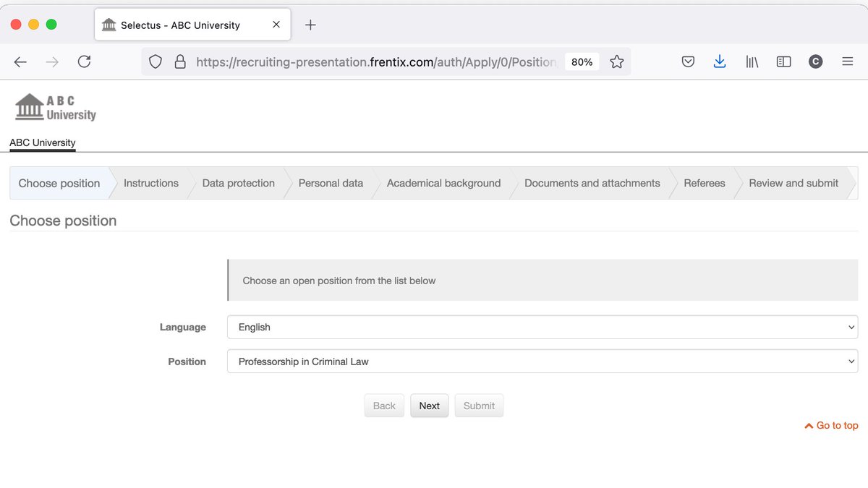Click the ABC University logo
This screenshot has height=488, width=868.
point(55,107)
